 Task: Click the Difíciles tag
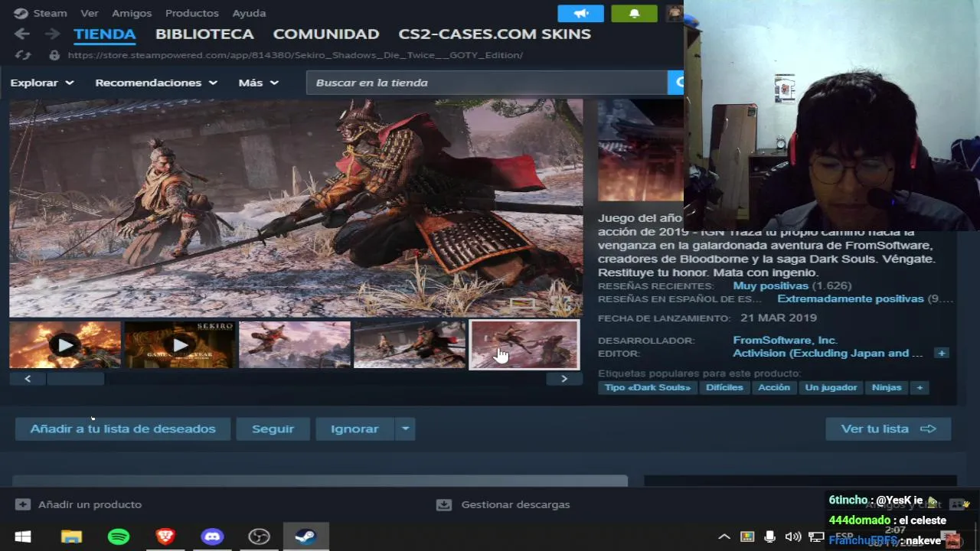point(724,387)
